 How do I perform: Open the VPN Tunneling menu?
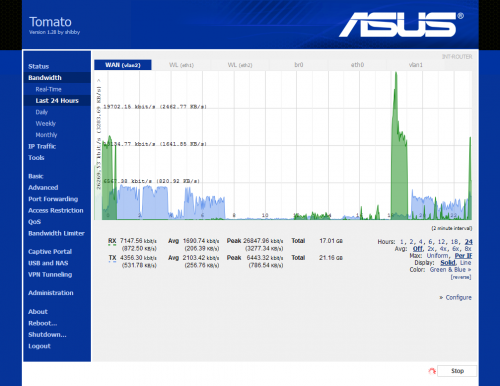(50, 275)
